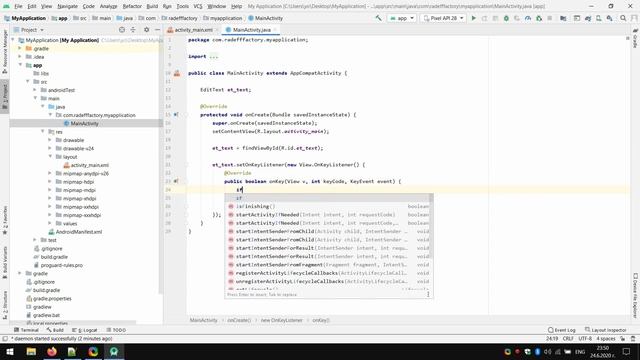Collapse the layout folder node
The height and width of the screenshot is (360, 640).
50,156
